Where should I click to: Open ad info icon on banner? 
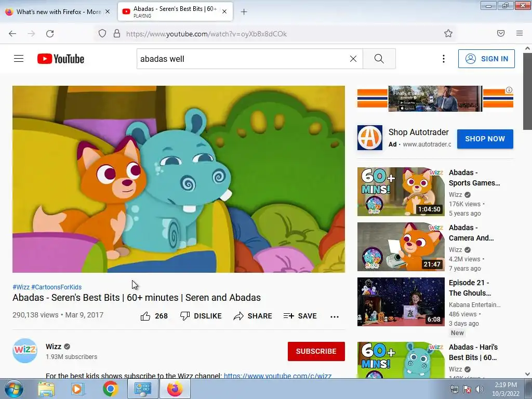point(509,90)
